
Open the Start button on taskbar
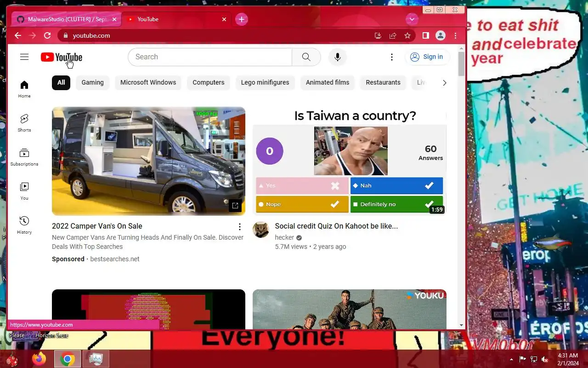coord(12,359)
